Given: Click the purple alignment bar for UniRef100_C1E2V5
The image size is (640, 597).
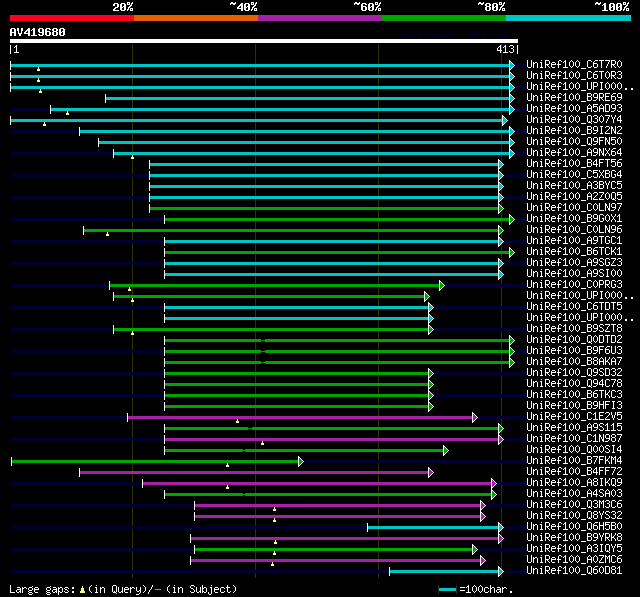Looking at the screenshot, I should pos(302,417).
